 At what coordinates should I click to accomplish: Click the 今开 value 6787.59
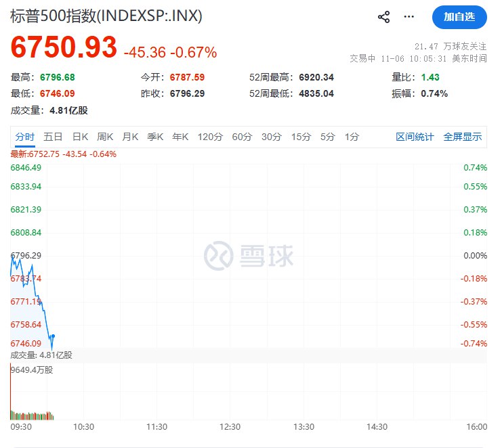click(187, 77)
